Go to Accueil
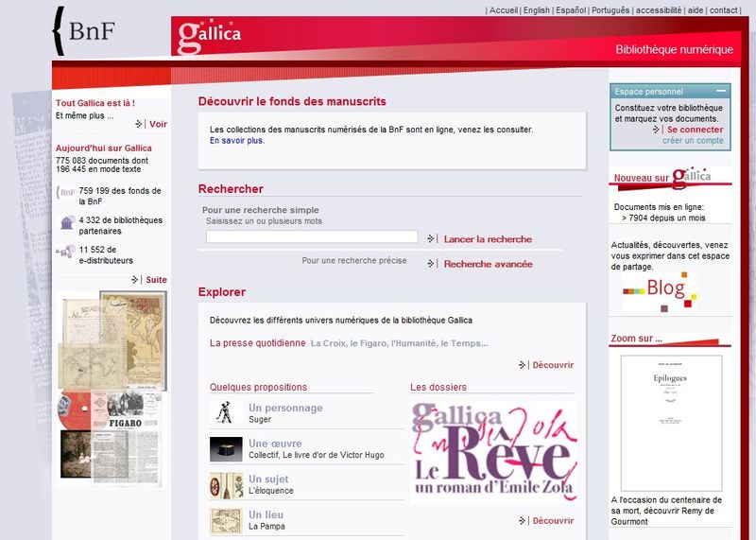Screen dimensions: 756x540 [x=504, y=10]
